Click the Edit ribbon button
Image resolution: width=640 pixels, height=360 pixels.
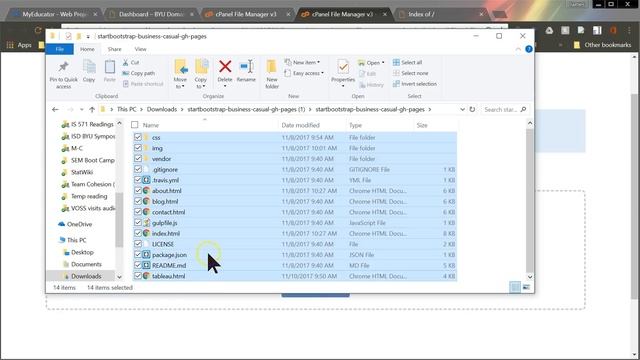(367, 73)
